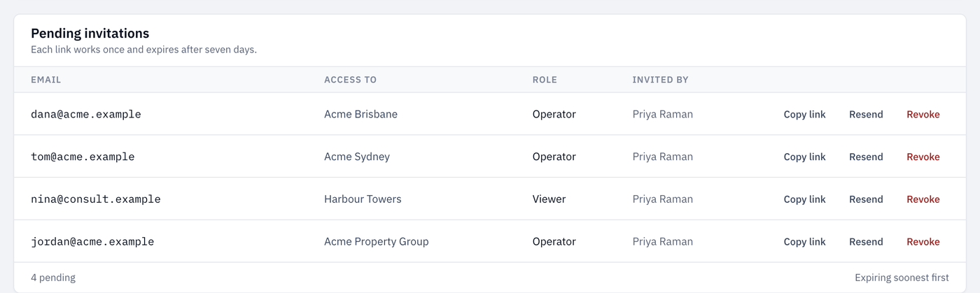Click the Operator role in tom's row
Image resolution: width=980 pixels, height=293 pixels.
(554, 157)
